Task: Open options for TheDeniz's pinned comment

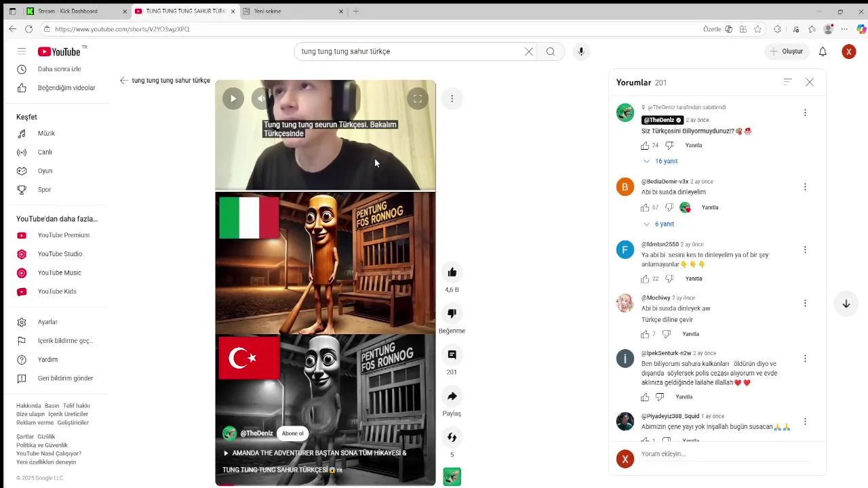Action: pyautogui.click(x=805, y=113)
